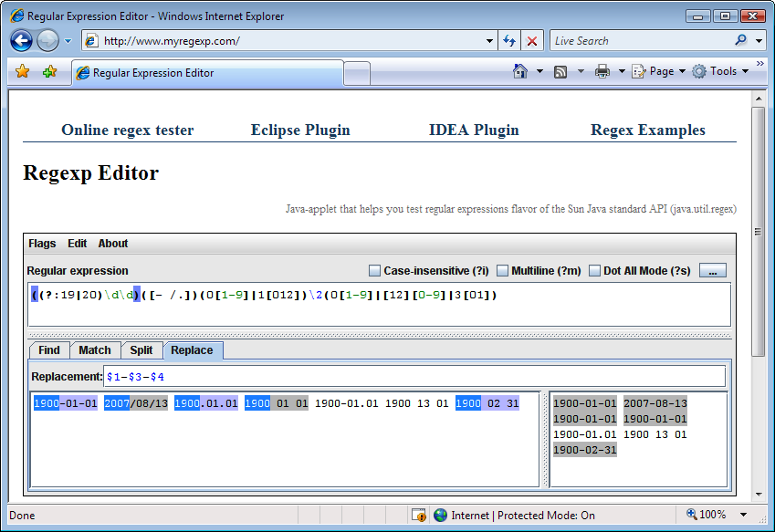
Task: Expand the Home button dropdown arrow
Action: coord(539,71)
